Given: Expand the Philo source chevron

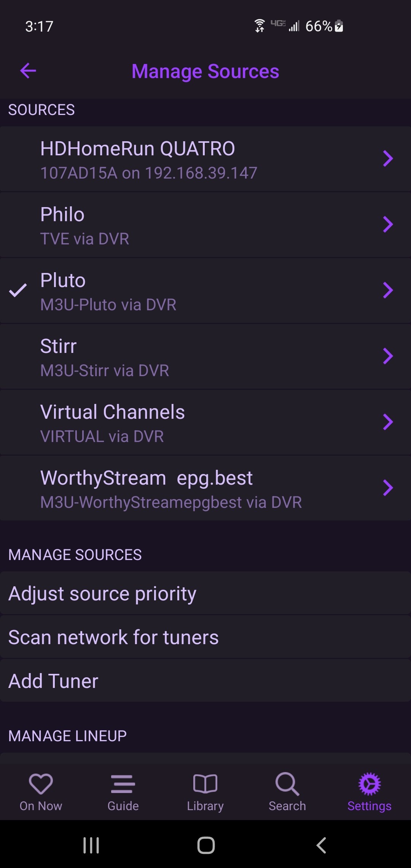Looking at the screenshot, I should [388, 225].
